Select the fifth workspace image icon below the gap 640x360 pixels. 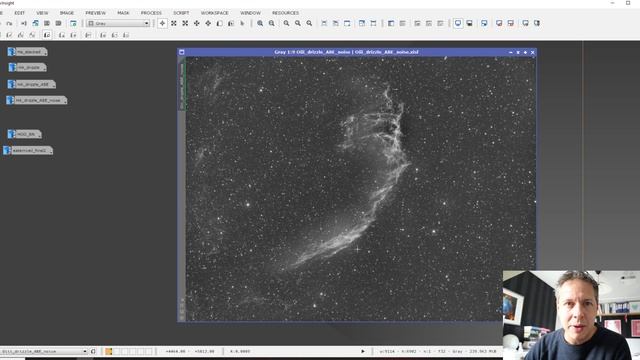(24, 134)
